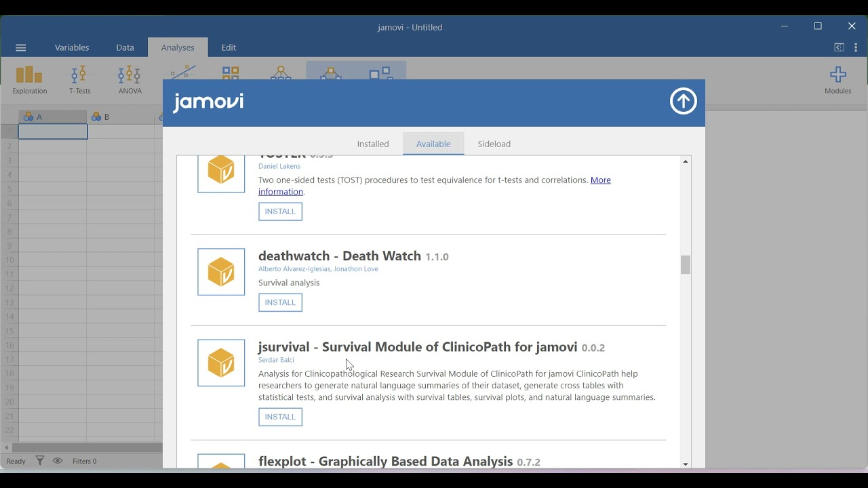Click the 'jamovi - Untitled' window title

[410, 27]
